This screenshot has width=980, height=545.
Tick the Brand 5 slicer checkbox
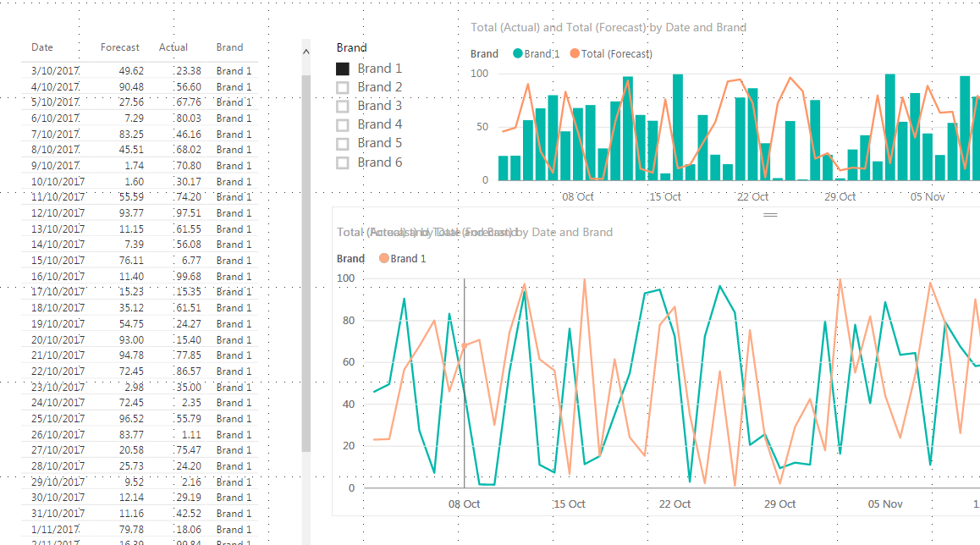point(343,144)
